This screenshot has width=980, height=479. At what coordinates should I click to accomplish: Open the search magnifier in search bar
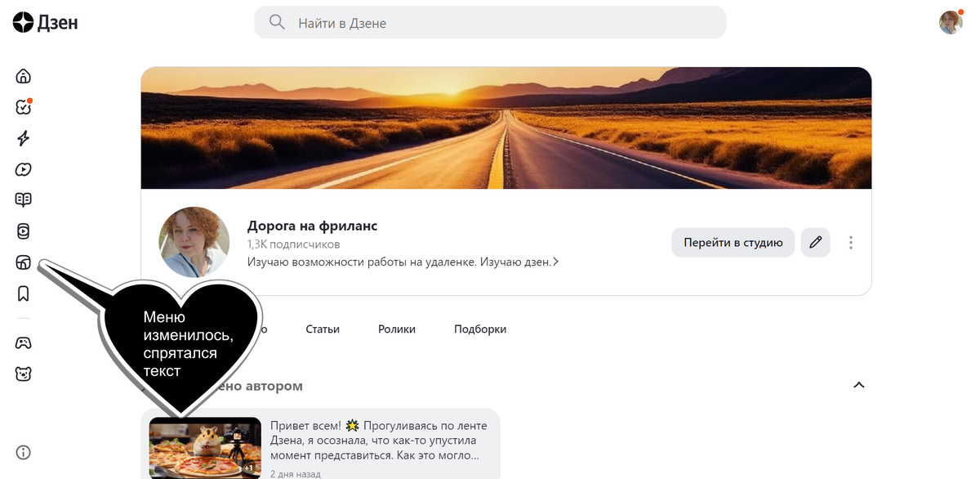276,22
